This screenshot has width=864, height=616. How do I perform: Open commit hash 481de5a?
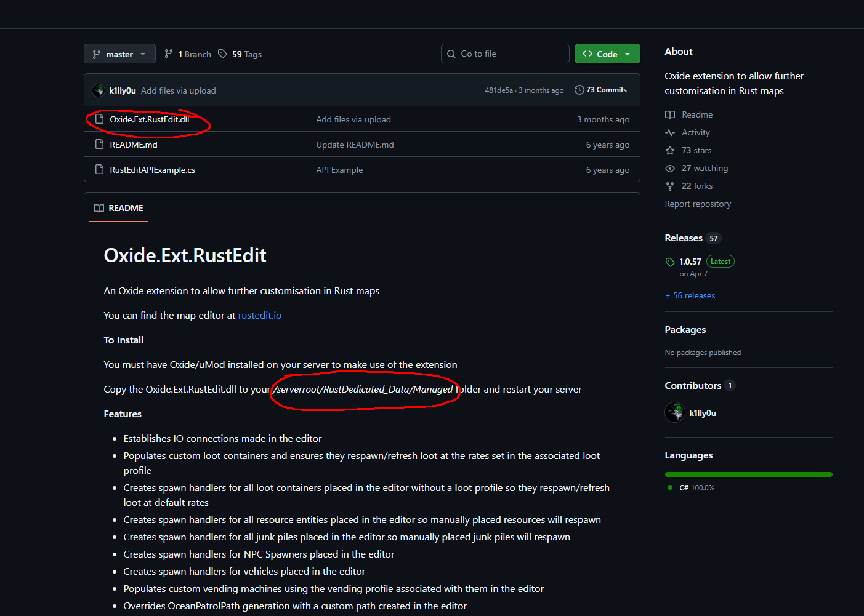click(499, 90)
